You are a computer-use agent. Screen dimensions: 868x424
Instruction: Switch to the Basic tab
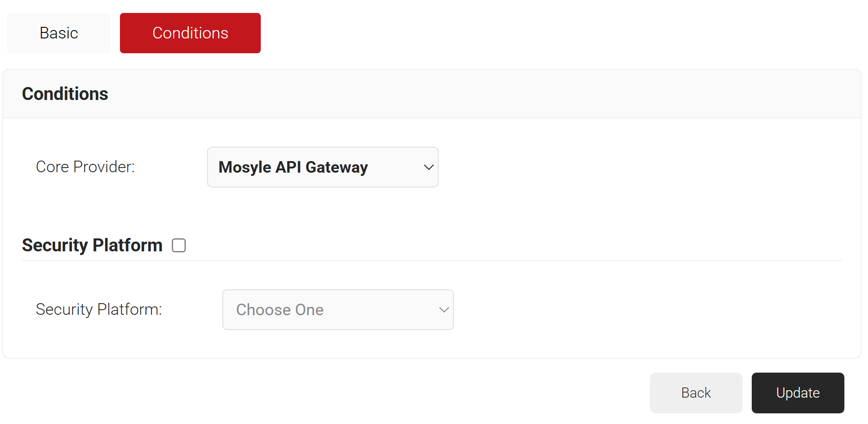click(x=59, y=33)
